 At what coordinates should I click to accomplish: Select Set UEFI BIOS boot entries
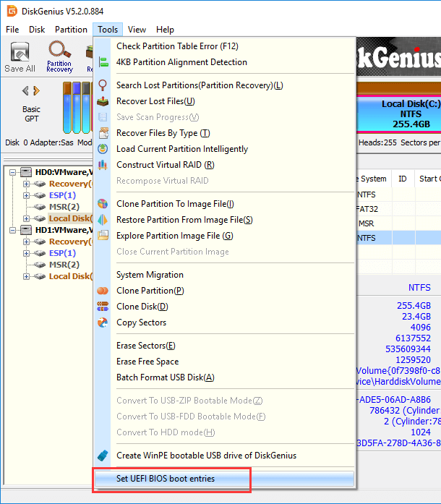point(166,479)
